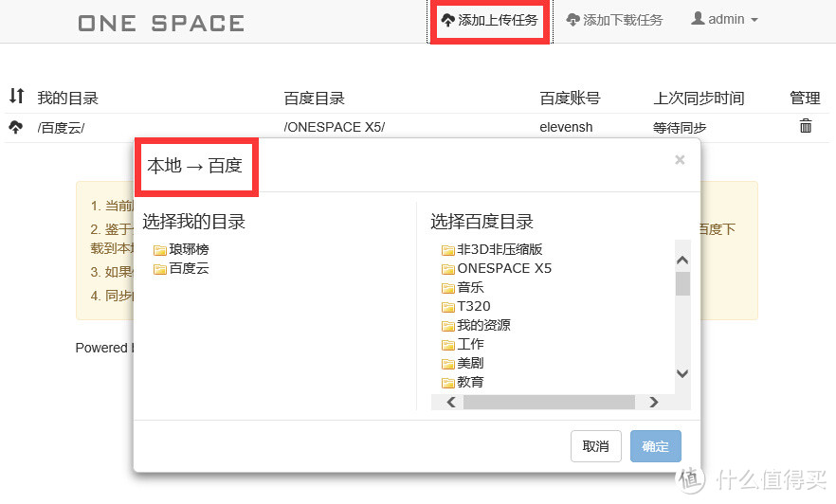Select the 琅琊榜 folder in my directory
Screen dimensions: 836x504
(181, 249)
